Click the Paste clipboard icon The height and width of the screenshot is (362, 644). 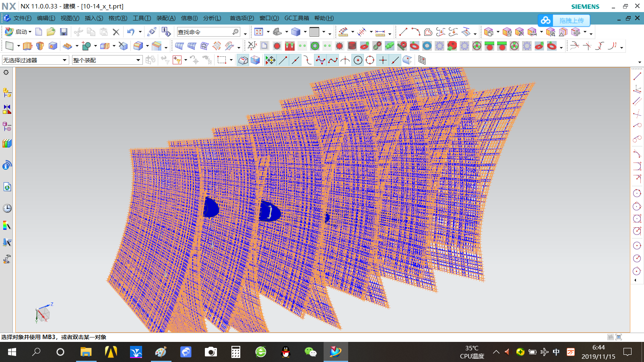pyautogui.click(x=104, y=32)
